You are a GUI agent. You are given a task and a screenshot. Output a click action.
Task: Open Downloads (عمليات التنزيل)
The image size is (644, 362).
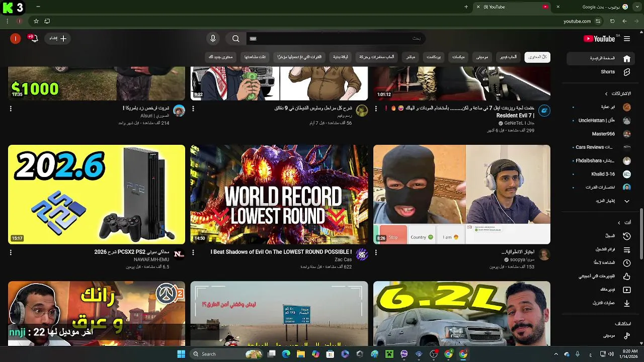602,303
